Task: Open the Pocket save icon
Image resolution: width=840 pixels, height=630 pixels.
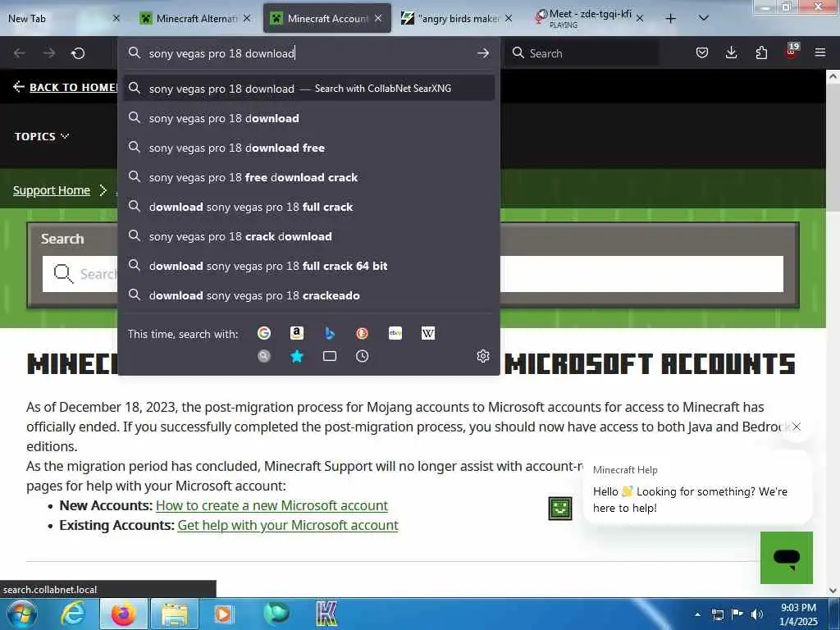Action: (x=702, y=52)
